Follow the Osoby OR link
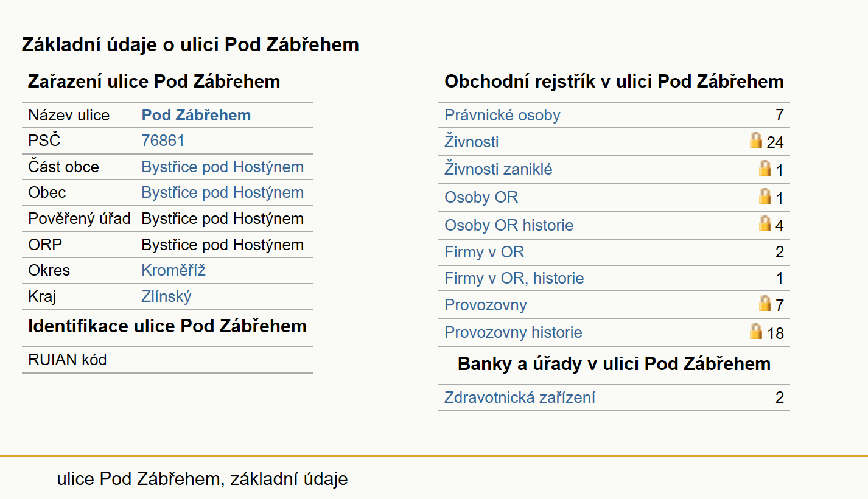 point(481,197)
